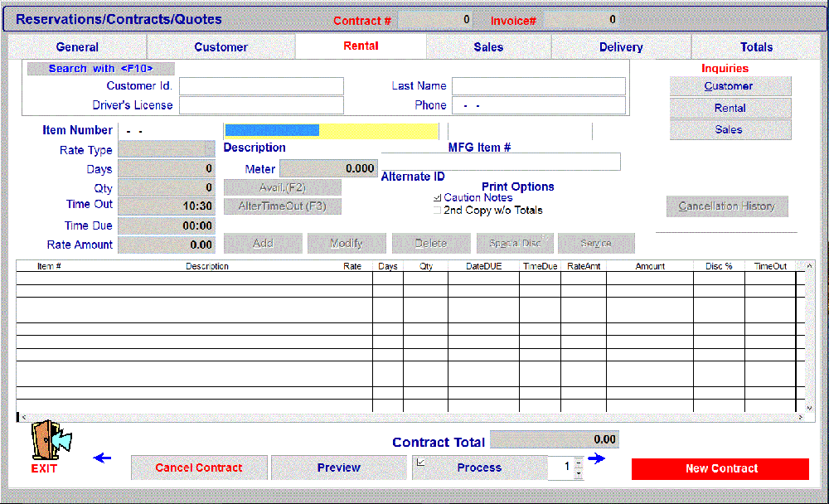Click the TimeOut column header
The height and width of the screenshot is (504, 829).
770,267
